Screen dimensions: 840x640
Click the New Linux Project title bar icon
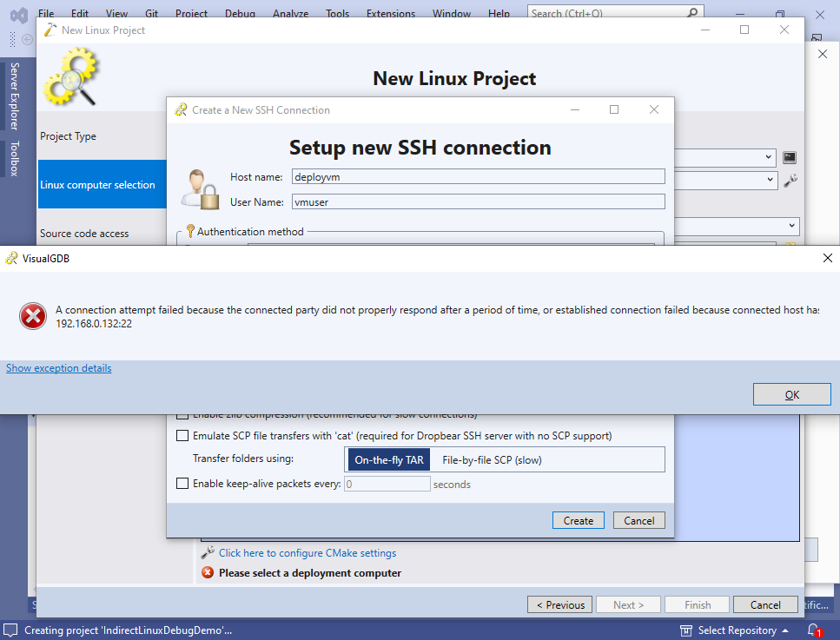pos(50,30)
